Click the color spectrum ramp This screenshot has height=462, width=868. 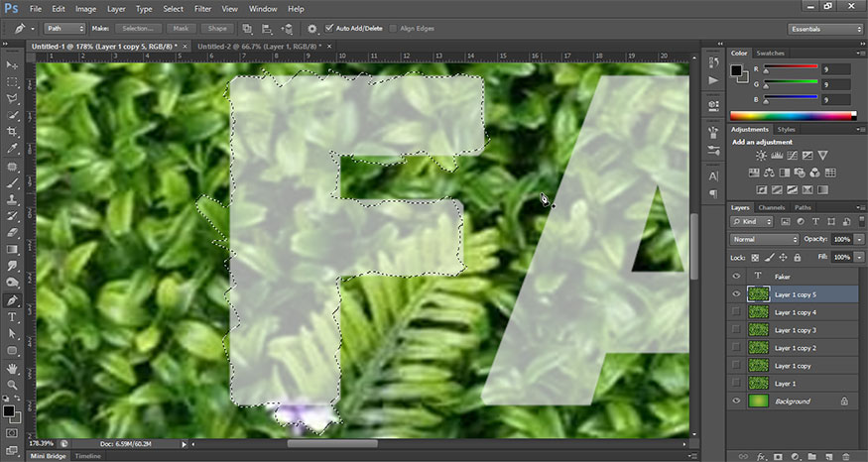pos(795,116)
